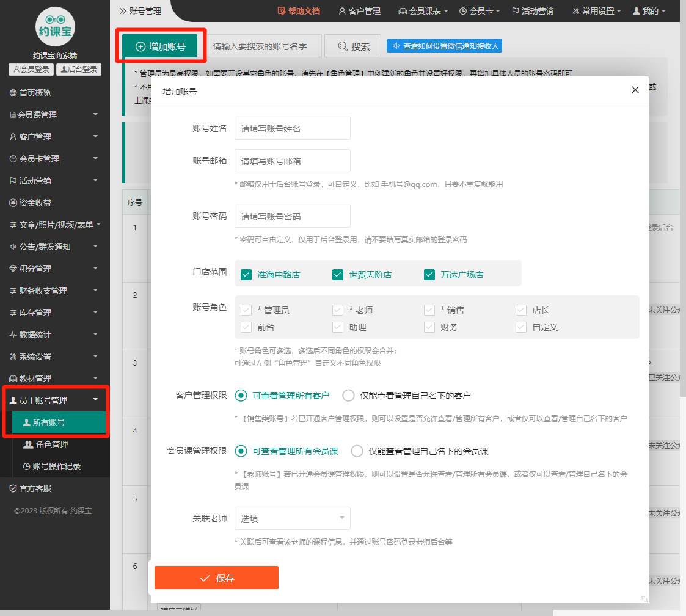The height and width of the screenshot is (616, 686).
Task: Click the group icon beside 角色管理
Action: (x=28, y=444)
